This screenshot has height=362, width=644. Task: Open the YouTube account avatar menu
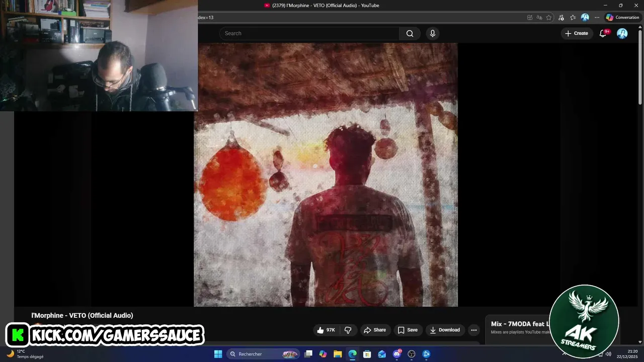622,33
